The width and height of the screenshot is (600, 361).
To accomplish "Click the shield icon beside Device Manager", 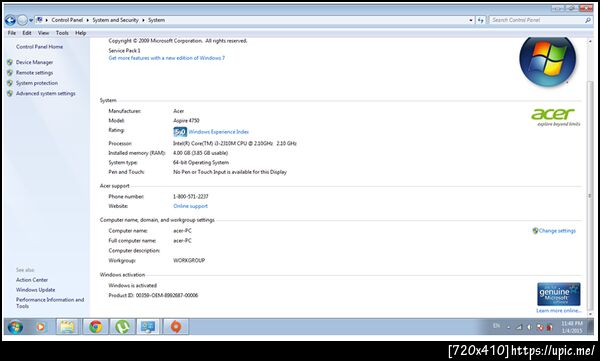I will tap(10, 62).
